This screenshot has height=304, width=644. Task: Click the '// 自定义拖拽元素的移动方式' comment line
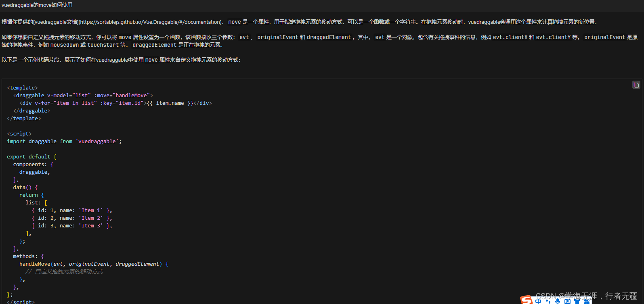64,271
